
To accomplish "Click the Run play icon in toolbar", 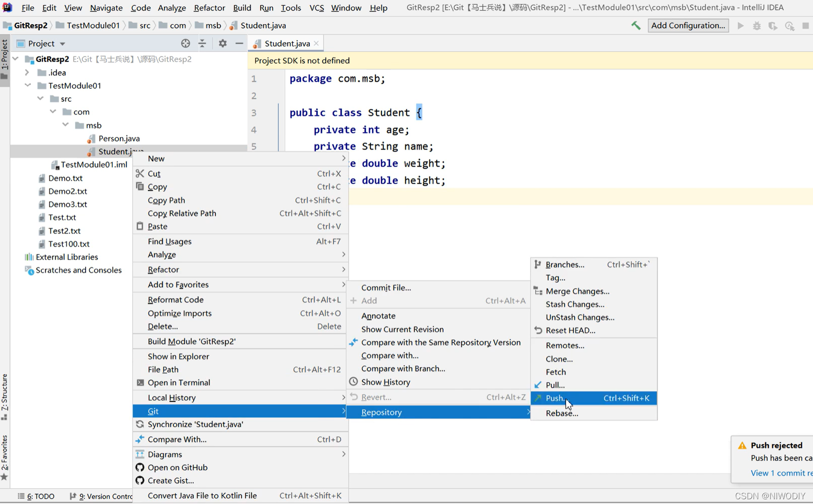I will point(741,26).
